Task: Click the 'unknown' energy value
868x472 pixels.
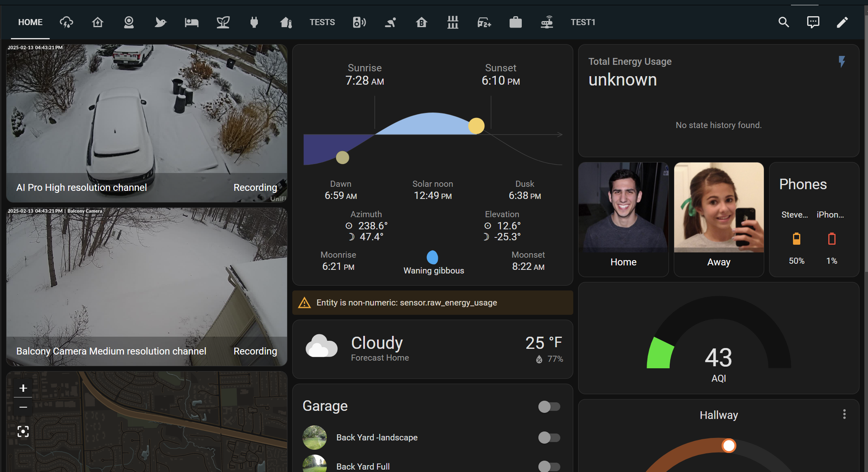Action: [623, 80]
